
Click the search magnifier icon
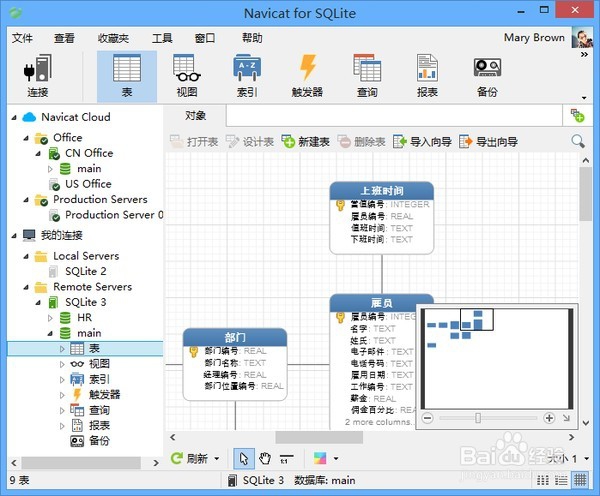point(578,141)
